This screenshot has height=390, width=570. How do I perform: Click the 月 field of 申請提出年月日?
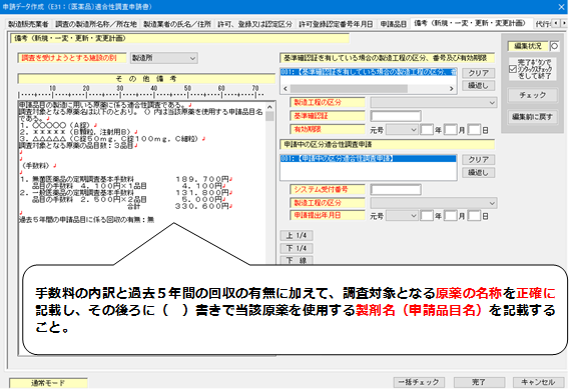(x=450, y=216)
